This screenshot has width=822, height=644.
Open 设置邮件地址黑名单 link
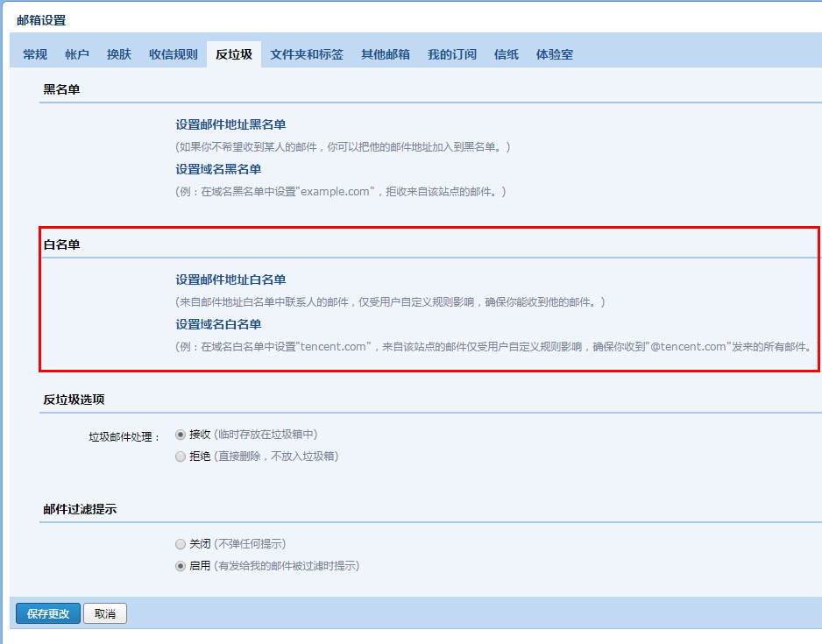tap(230, 124)
